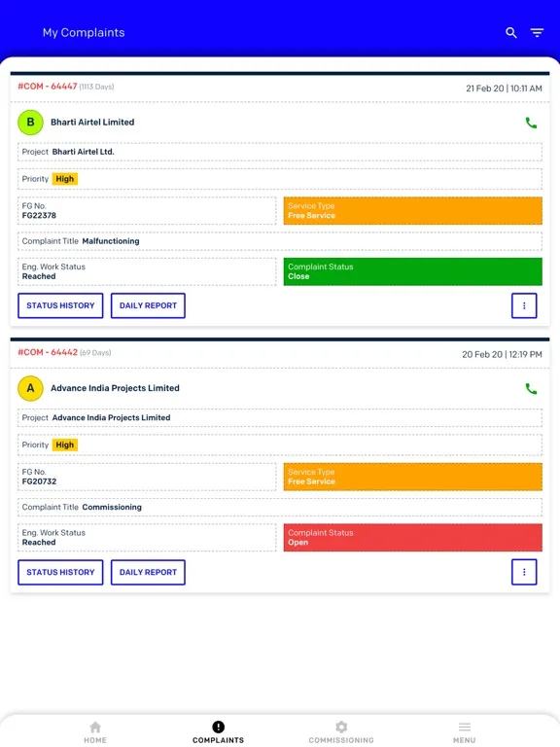Screen dimensions: 560x747
Task: Go to Home tab
Action: click(95, 732)
